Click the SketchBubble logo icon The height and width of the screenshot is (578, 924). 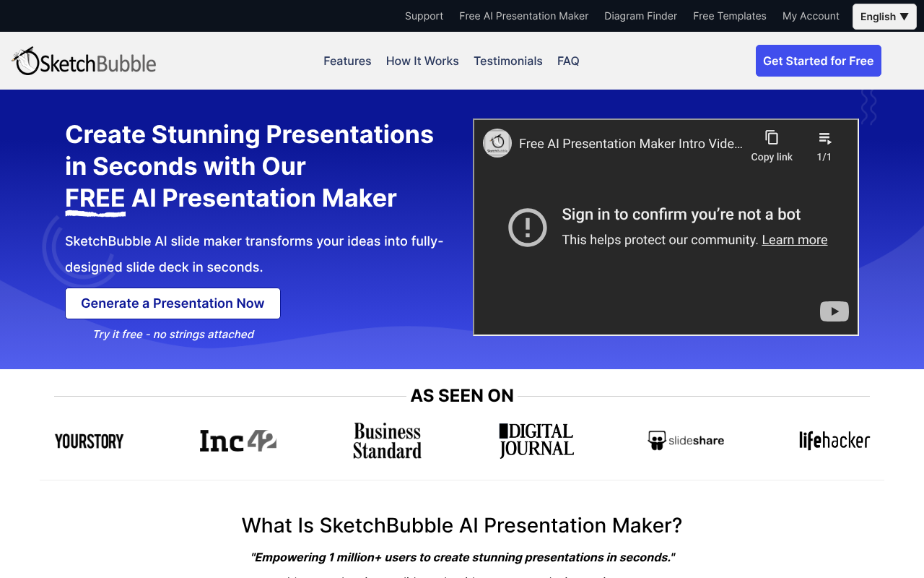[x=25, y=61]
